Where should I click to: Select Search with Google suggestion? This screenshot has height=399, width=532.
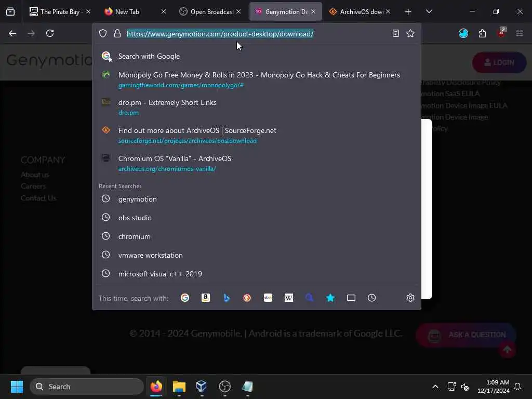[x=257, y=56]
